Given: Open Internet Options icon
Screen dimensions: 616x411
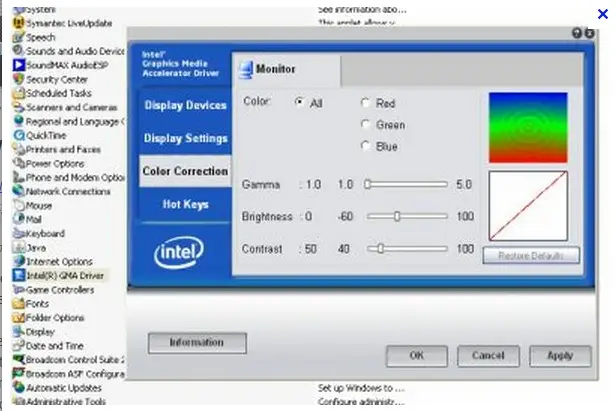Looking at the screenshot, I should [x=18, y=261].
